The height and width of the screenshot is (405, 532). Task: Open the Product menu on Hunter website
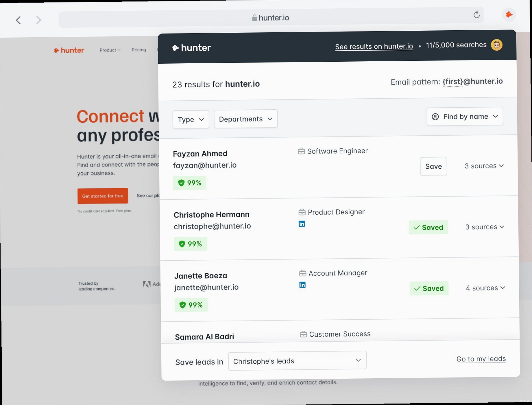coord(110,50)
